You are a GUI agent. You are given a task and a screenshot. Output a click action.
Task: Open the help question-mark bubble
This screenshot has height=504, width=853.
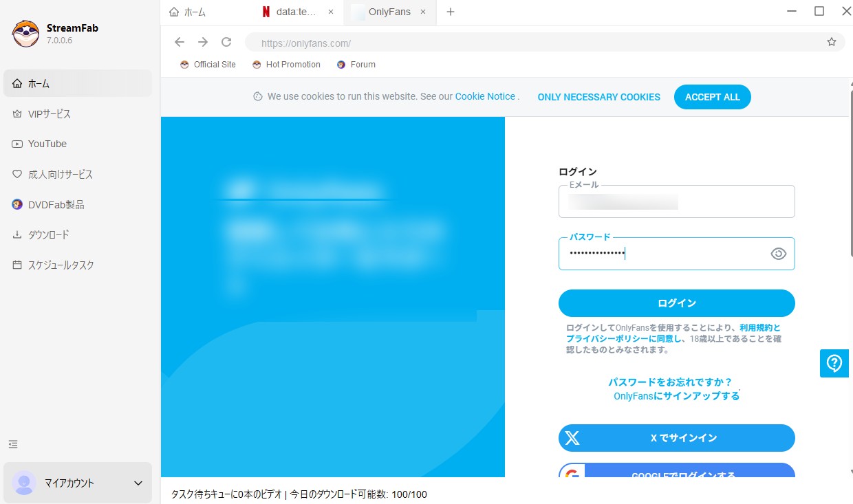[x=834, y=363]
